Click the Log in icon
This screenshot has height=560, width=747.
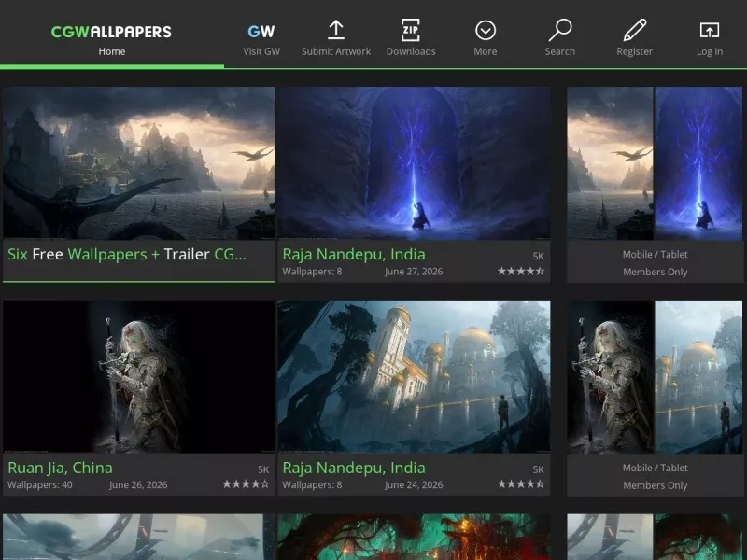(710, 31)
